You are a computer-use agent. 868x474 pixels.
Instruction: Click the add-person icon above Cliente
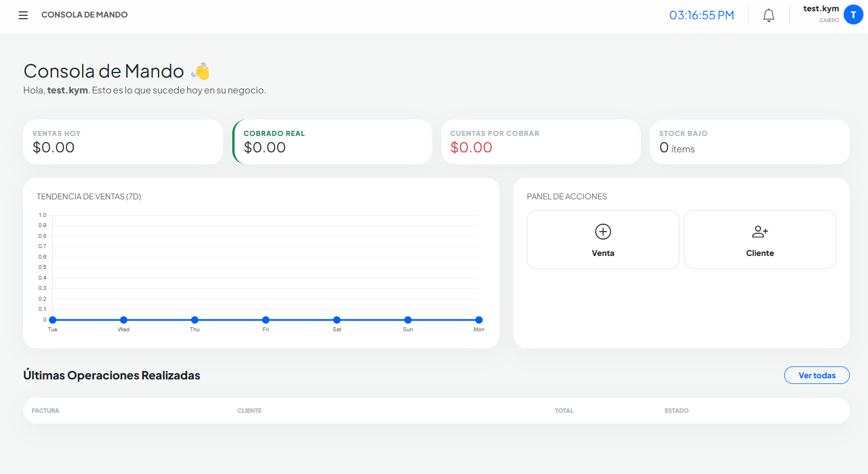(759, 232)
